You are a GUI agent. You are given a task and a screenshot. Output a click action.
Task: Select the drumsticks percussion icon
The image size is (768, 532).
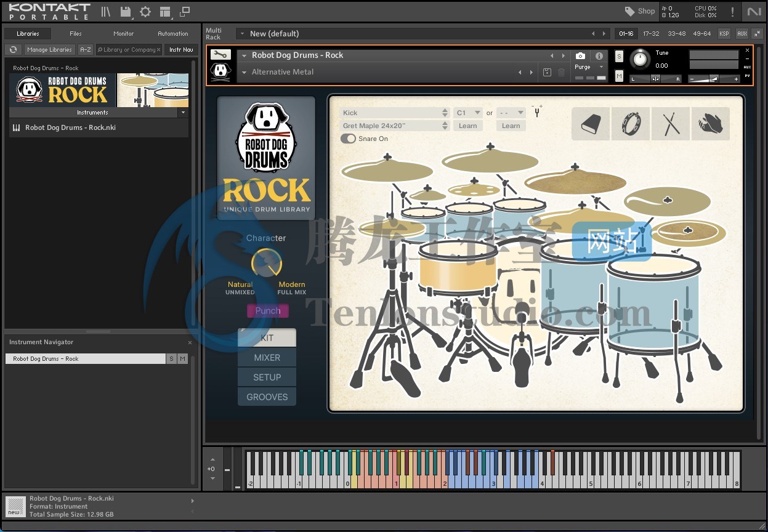(670, 124)
